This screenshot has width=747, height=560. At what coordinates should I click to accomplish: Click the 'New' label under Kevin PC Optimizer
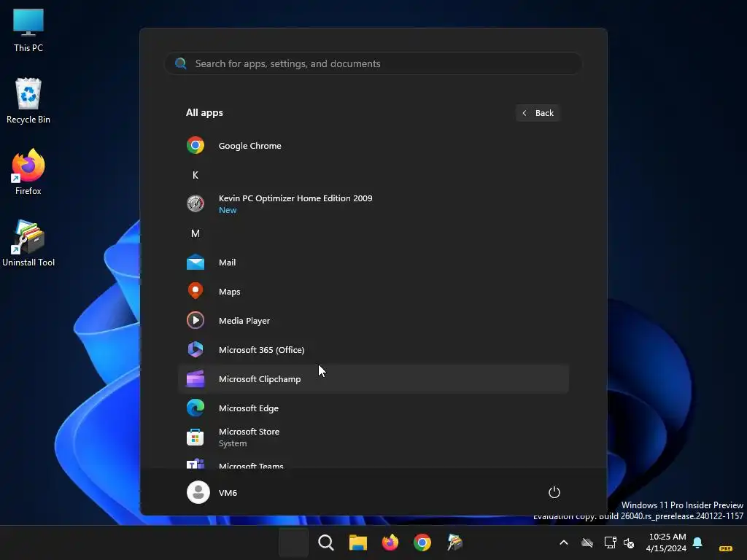tap(228, 210)
